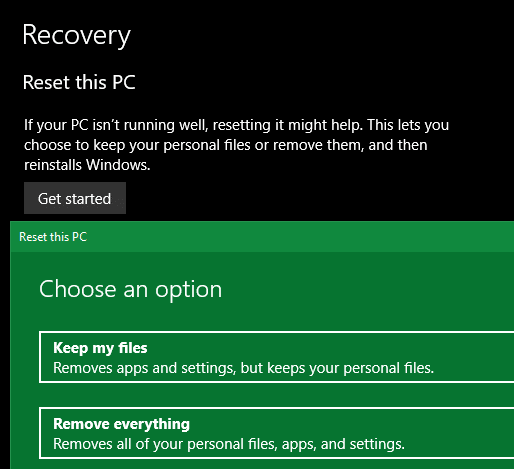Viewport: 514px width, 469px height.
Task: Choose the Keep my files option
Action: click(276, 357)
